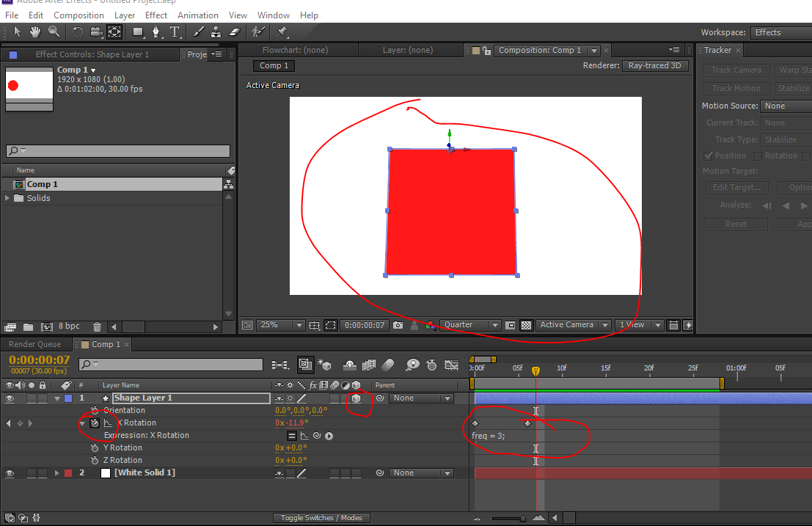812x526 pixels.
Task: Toggle the Z Rotation stopwatch
Action: [x=95, y=460]
